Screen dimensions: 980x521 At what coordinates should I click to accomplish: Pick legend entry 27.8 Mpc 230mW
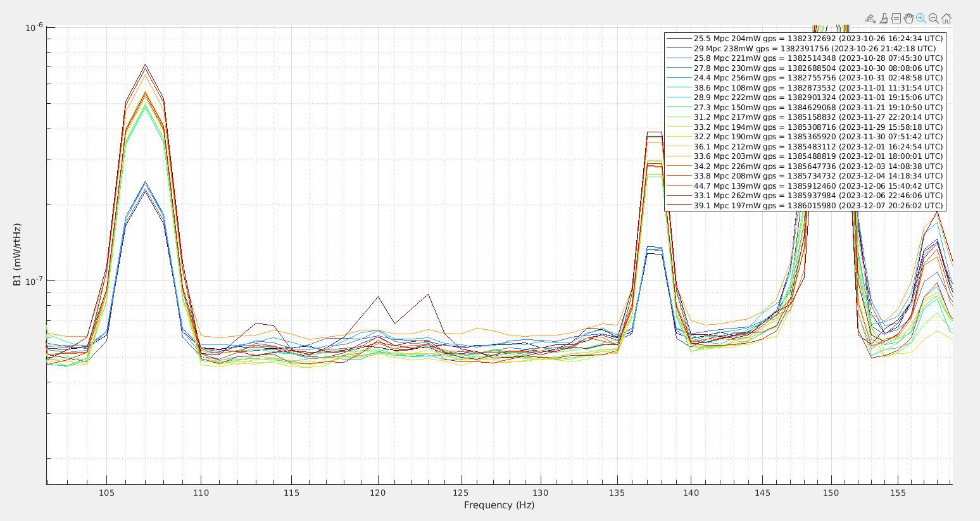[x=805, y=68]
